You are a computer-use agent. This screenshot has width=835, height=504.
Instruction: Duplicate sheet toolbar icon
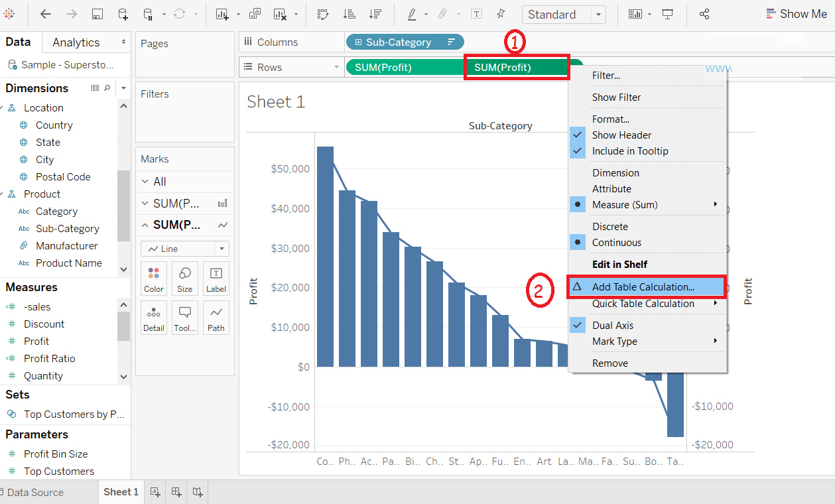pos(255,14)
